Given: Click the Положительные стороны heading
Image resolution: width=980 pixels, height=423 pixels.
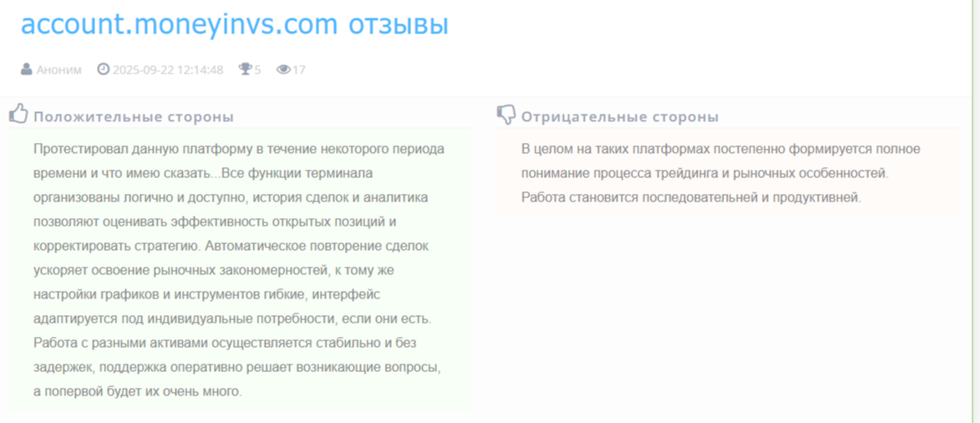Looking at the screenshot, I should [x=134, y=117].
